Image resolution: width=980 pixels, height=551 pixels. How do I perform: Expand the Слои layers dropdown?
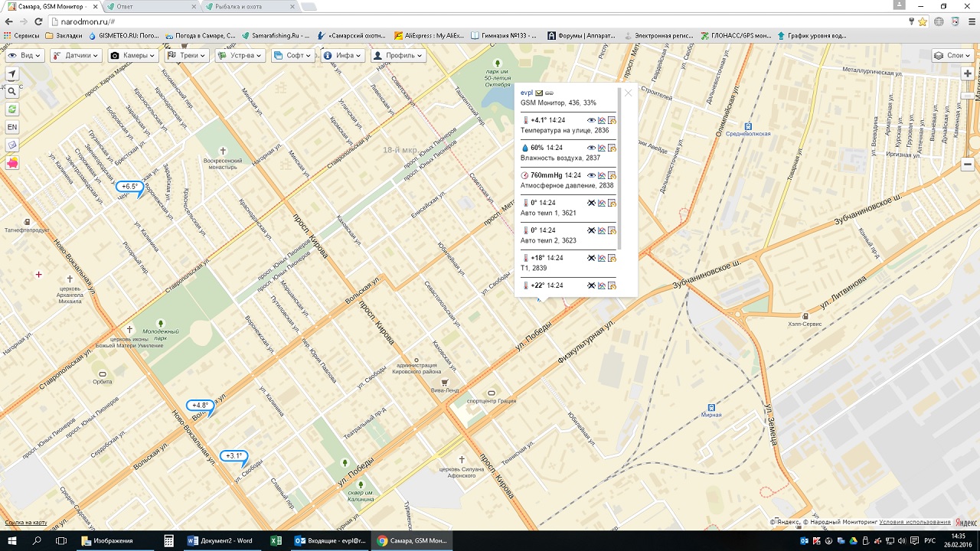[x=952, y=55]
